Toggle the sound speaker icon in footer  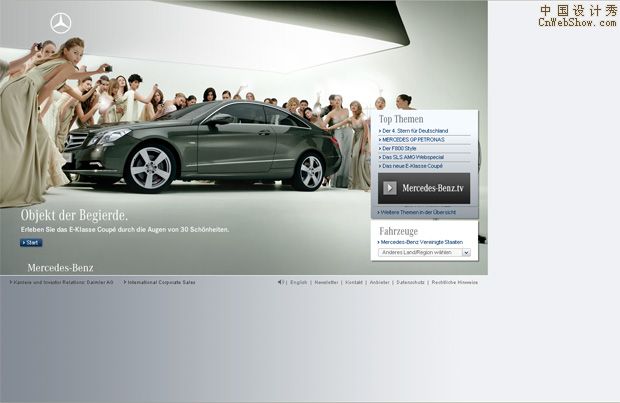(280, 282)
